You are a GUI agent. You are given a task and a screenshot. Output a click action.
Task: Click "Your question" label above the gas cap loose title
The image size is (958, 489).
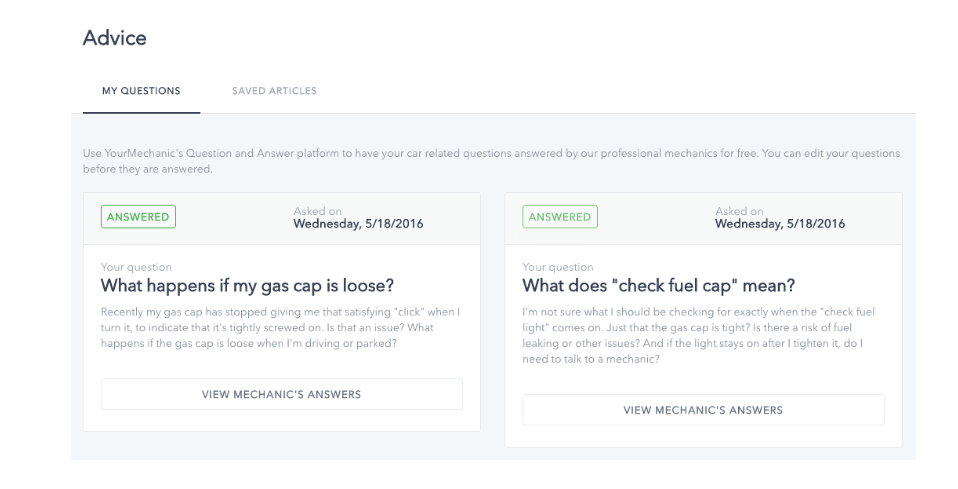(x=136, y=267)
